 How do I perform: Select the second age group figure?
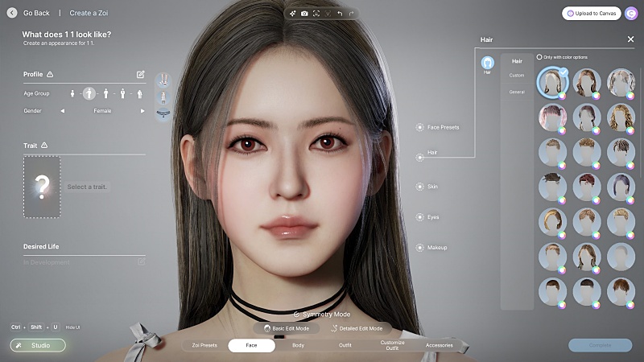click(89, 93)
